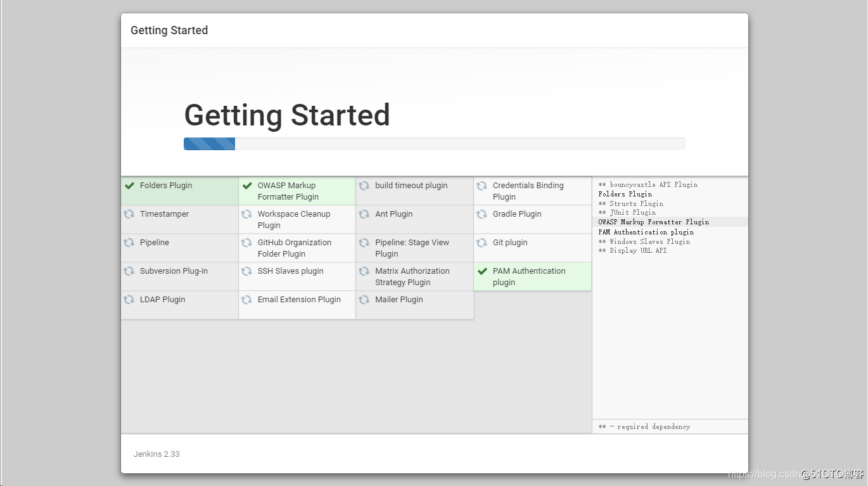This screenshot has width=868, height=486.
Task: Click the pending icon beside Ant Plugin
Action: click(x=364, y=214)
